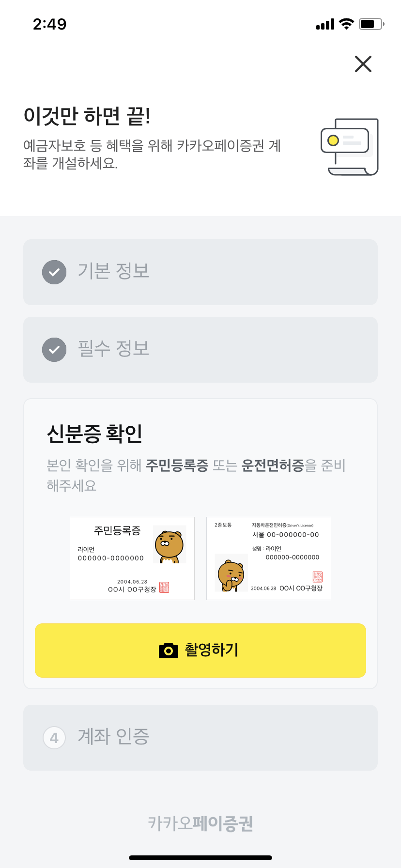The image size is (401, 868).
Task: Tap the step 4 number badge
Action: (x=54, y=738)
